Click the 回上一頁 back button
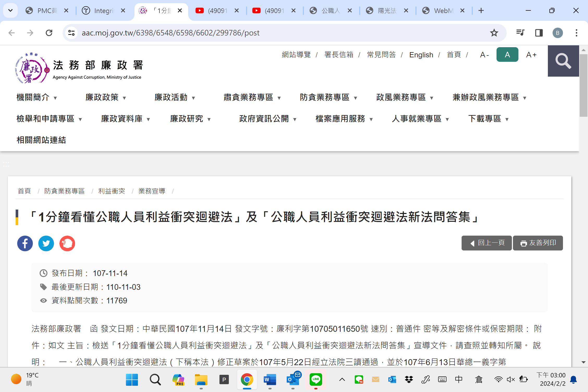The width and height of the screenshot is (588, 392). coord(487,243)
